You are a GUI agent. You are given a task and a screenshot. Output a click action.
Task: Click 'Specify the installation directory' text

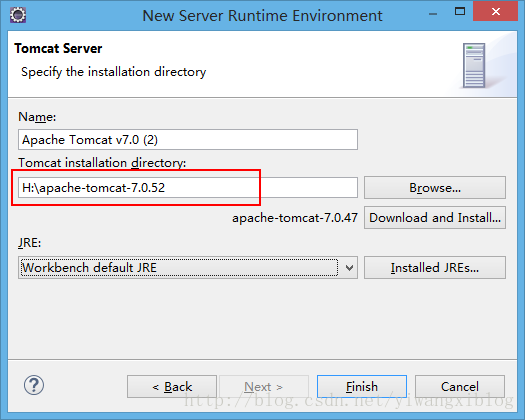tap(114, 72)
